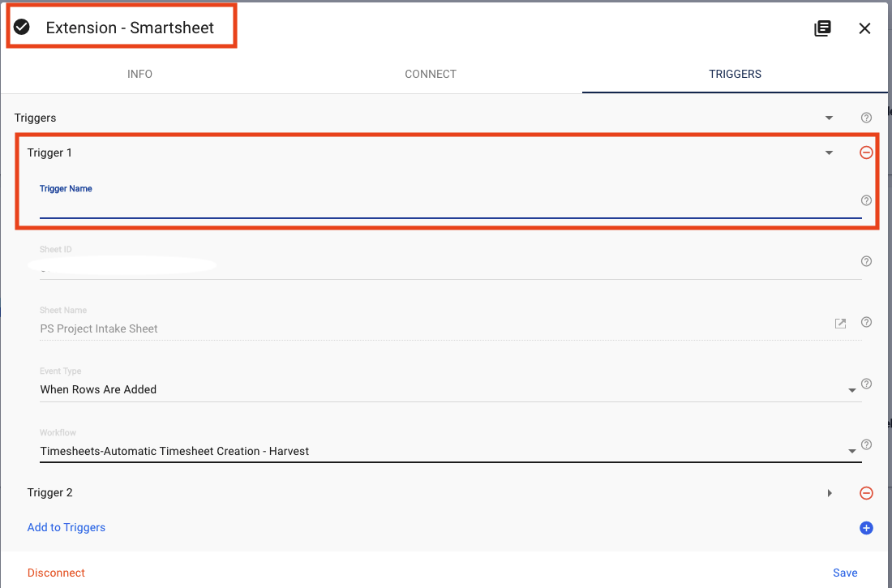This screenshot has height=588, width=892.
Task: Click help icon next to Sheet ID
Action: [x=866, y=261]
